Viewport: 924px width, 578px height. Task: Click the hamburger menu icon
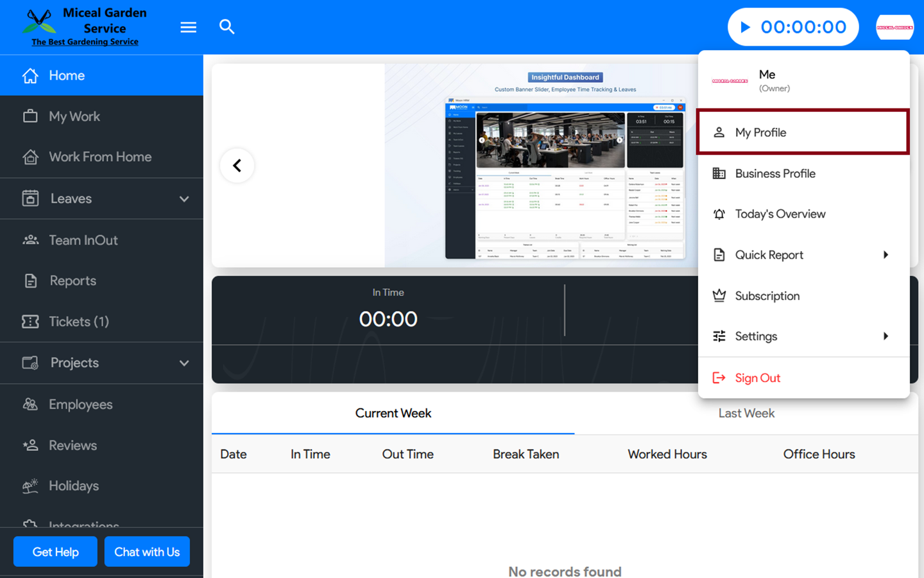(x=188, y=27)
